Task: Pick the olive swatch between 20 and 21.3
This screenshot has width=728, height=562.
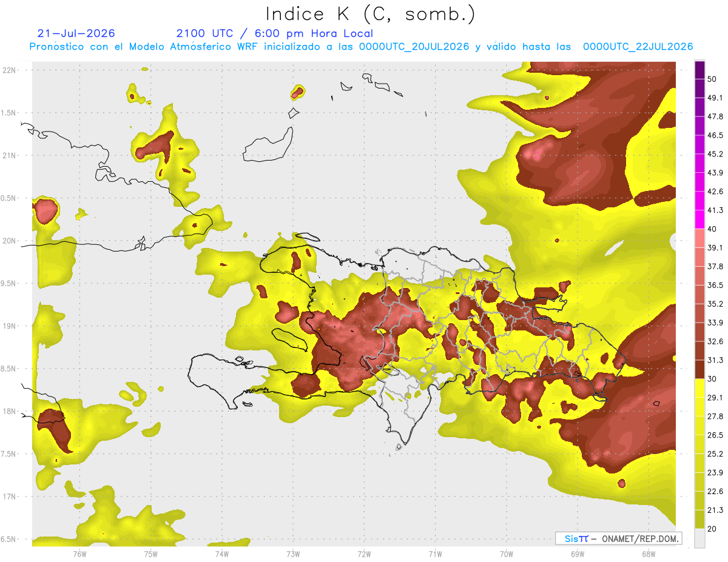Action: 699,520
